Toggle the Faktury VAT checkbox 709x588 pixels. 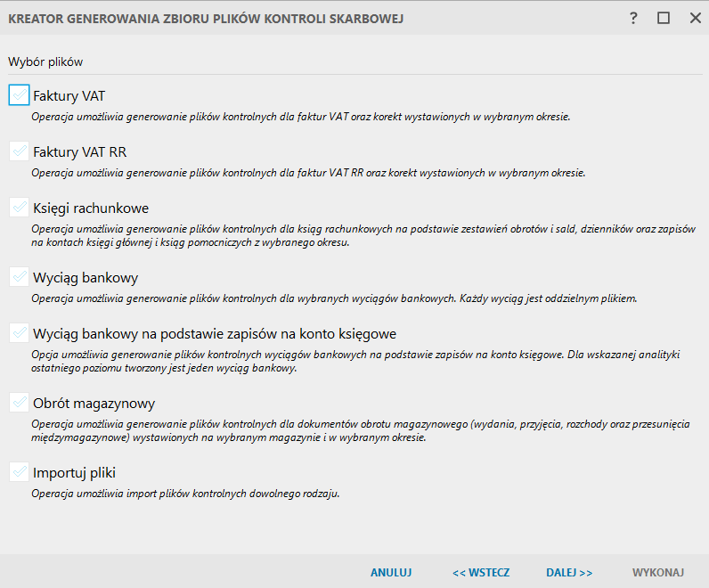pos(19,94)
